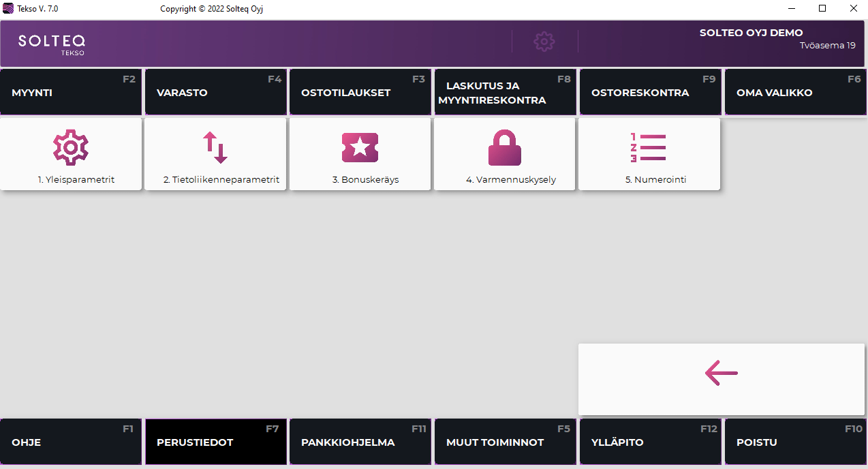This screenshot has width=868, height=469.
Task: Exit via the Poistu F10 button
Action: [794, 442]
